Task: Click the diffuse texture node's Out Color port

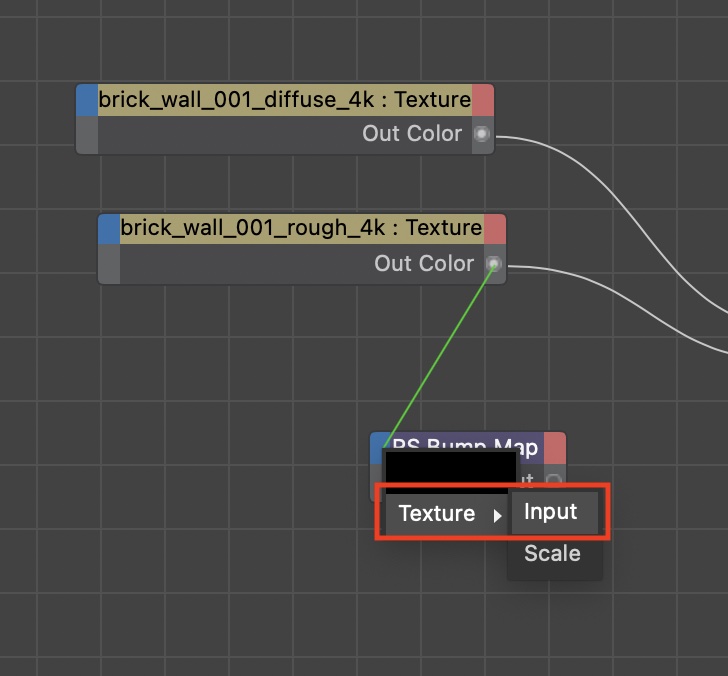Action: (482, 134)
